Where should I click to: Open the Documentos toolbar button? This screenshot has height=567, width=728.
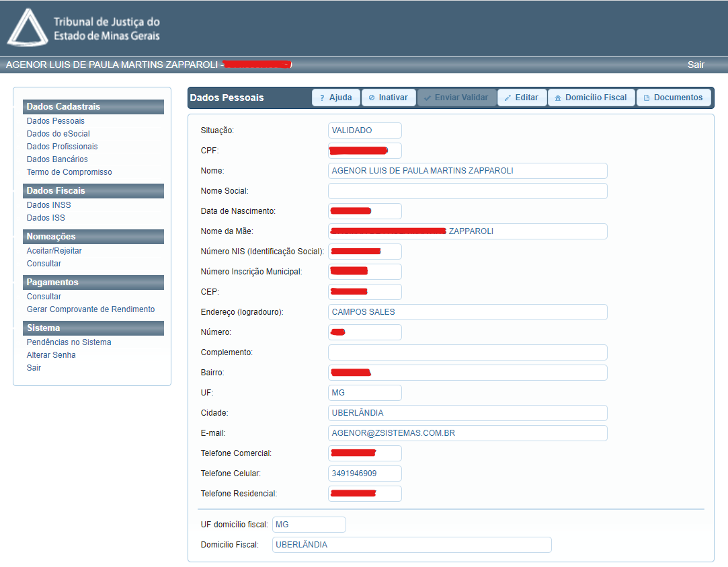[x=673, y=98]
